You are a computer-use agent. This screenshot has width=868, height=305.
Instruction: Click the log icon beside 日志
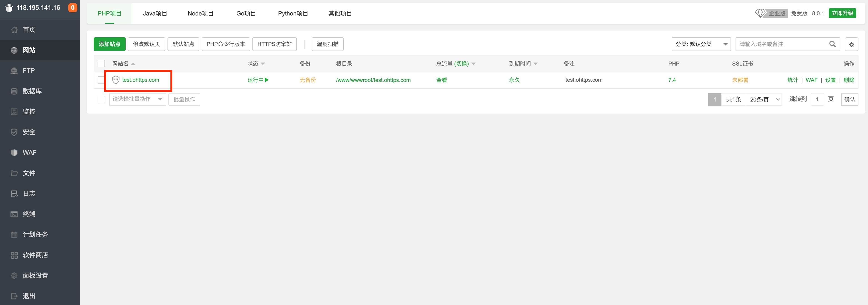pyautogui.click(x=14, y=193)
